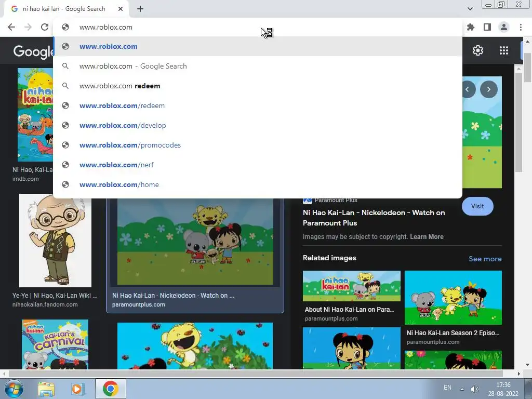Click the selected paramountplus.com image result
The width and height of the screenshot is (532, 399).
click(x=195, y=242)
